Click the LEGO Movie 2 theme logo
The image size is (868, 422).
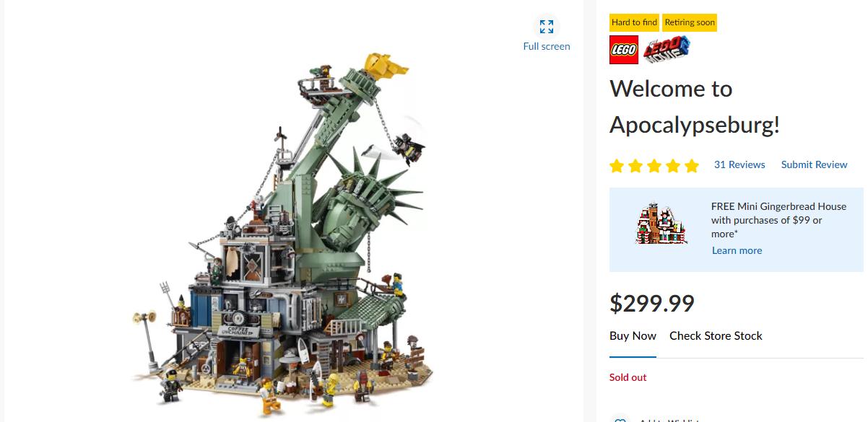(x=667, y=50)
